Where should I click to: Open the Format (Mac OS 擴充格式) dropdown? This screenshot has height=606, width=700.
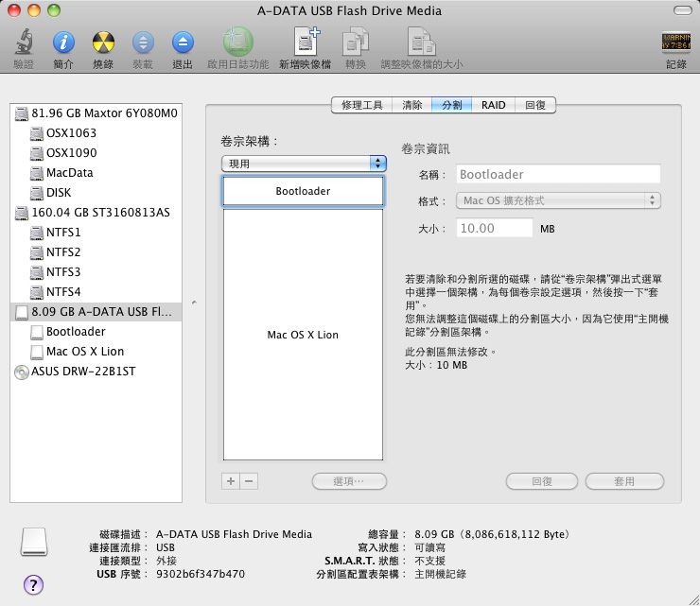[x=558, y=200]
